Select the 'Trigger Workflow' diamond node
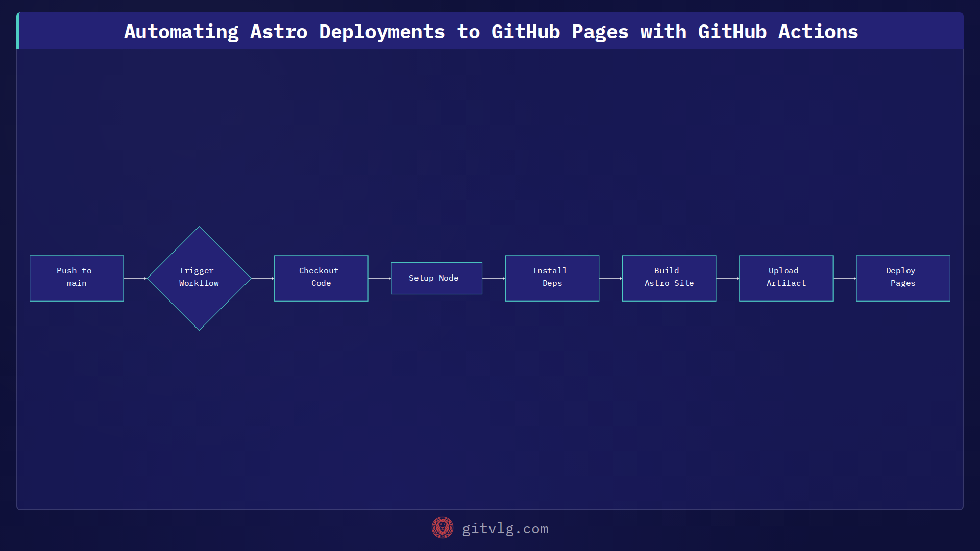 tap(199, 278)
